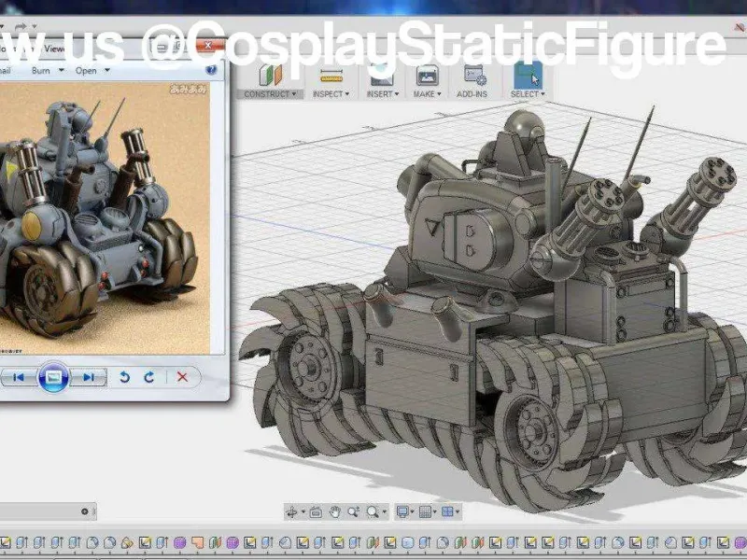747x560 pixels.
Task: Rotate the photo counterclockwise
Action: point(124,377)
